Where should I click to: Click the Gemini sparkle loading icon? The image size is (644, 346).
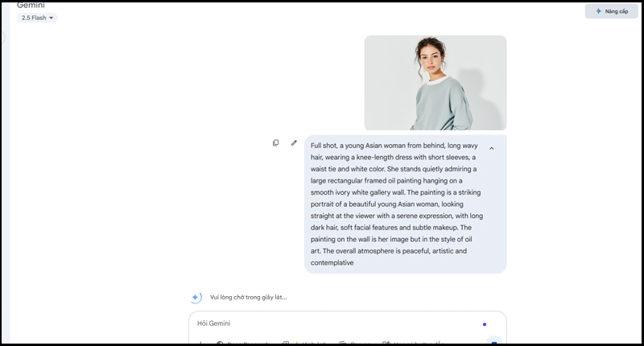click(x=196, y=297)
